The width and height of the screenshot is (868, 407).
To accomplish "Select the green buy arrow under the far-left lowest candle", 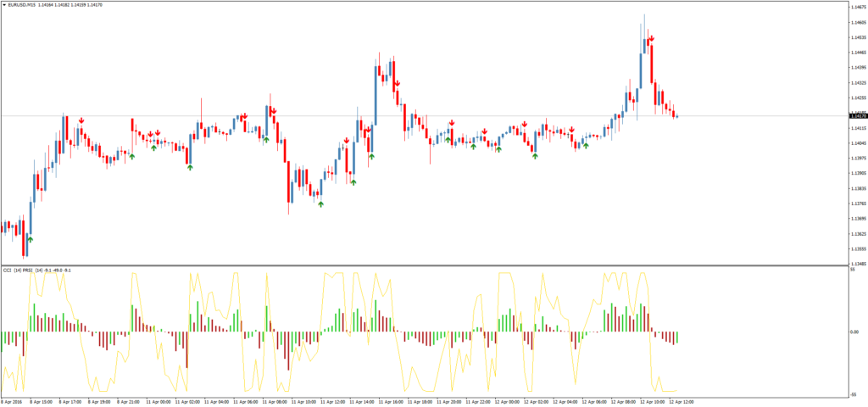I will click(x=30, y=240).
